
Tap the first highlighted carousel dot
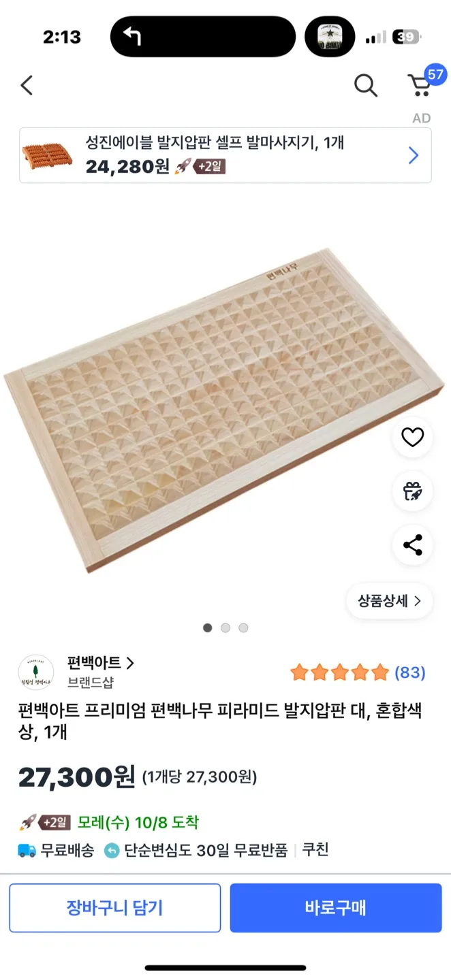pos(207,628)
